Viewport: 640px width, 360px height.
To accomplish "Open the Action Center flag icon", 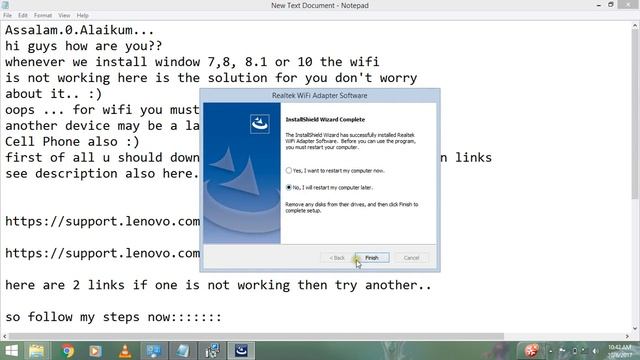I will coord(562,351).
